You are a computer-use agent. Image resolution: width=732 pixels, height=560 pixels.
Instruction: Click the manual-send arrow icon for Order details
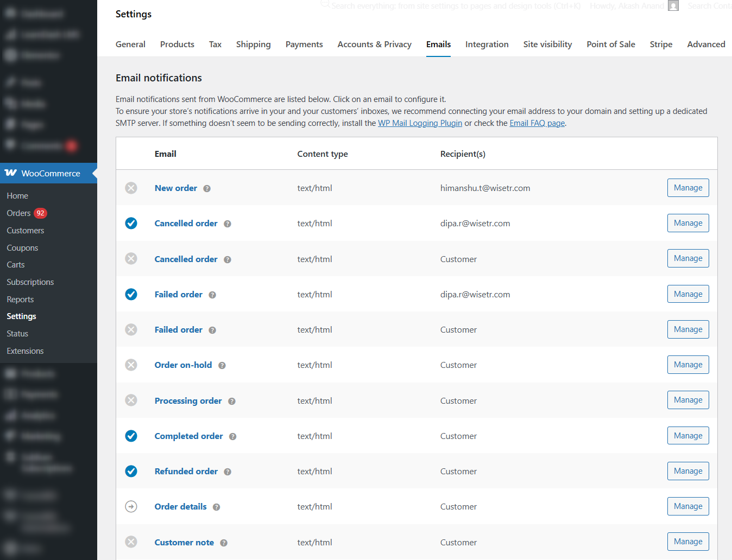[x=131, y=506]
